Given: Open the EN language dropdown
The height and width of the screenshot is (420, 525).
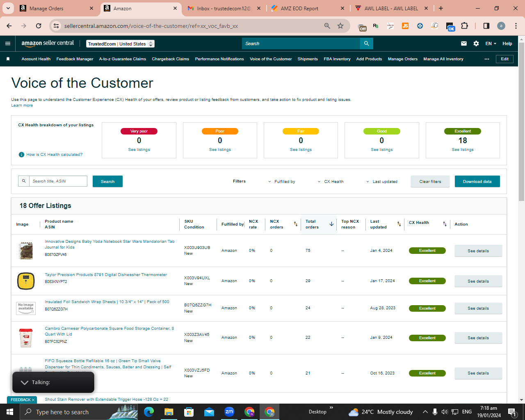Looking at the screenshot, I should click(491, 43).
